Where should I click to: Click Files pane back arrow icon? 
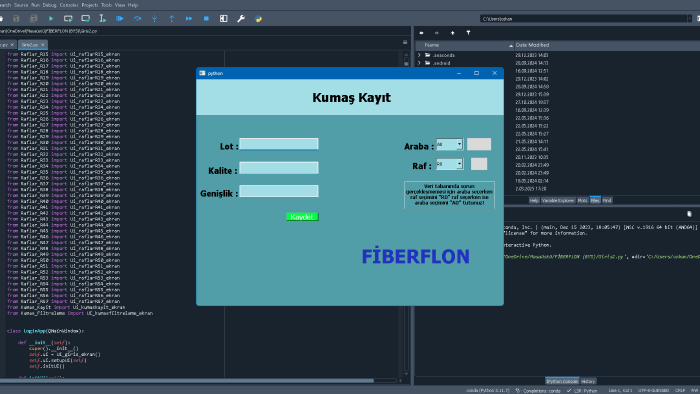[421, 33]
